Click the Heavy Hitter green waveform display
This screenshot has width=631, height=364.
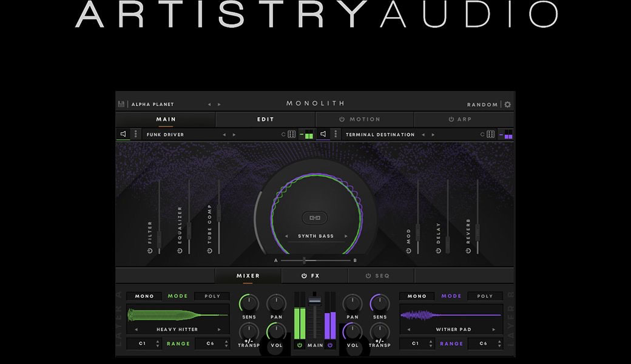[x=178, y=315]
